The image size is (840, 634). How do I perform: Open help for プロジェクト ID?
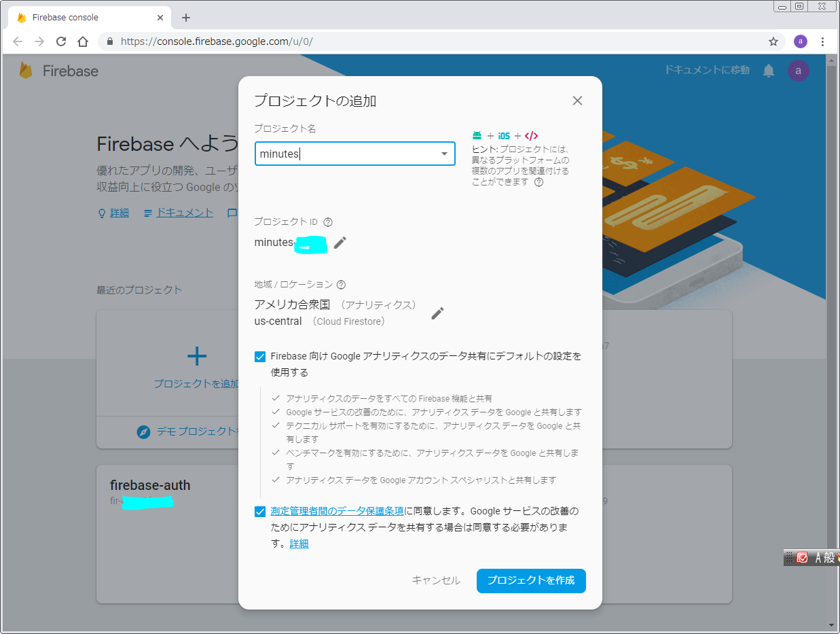[x=328, y=222]
